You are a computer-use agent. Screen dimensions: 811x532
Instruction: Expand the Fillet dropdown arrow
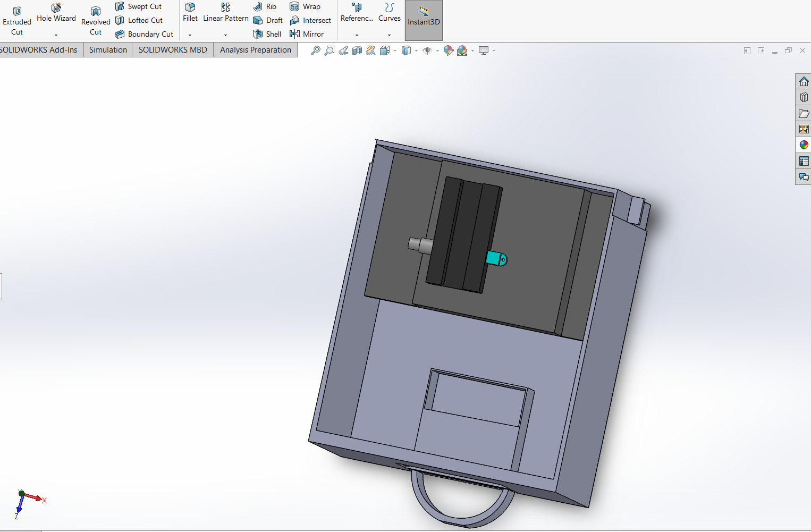coord(190,35)
